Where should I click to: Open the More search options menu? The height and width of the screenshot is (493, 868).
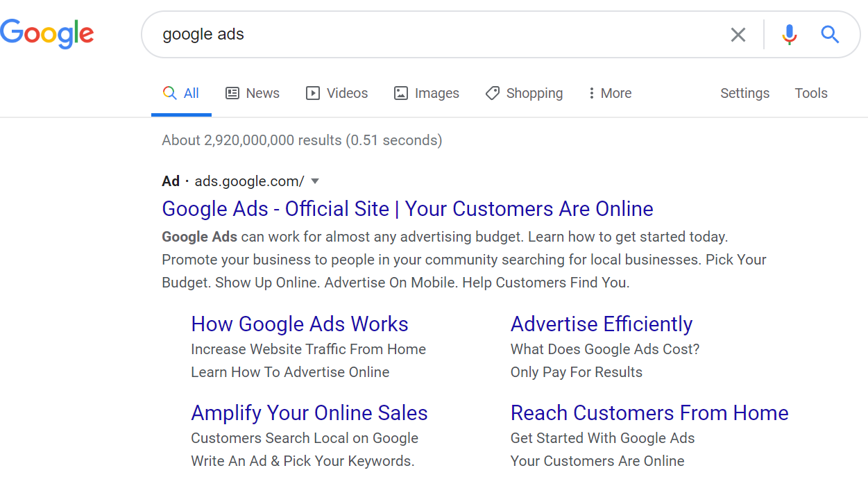(x=610, y=93)
